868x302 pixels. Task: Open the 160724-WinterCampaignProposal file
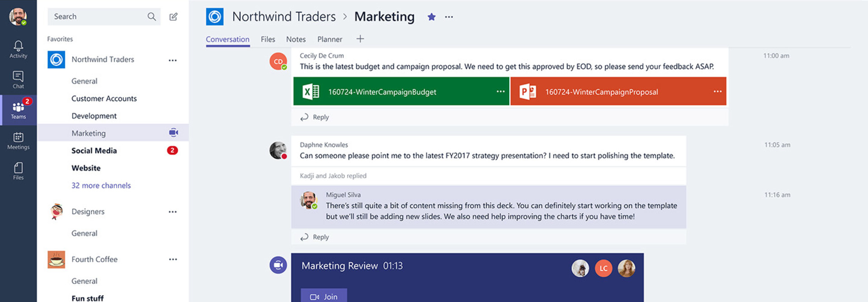point(618,91)
